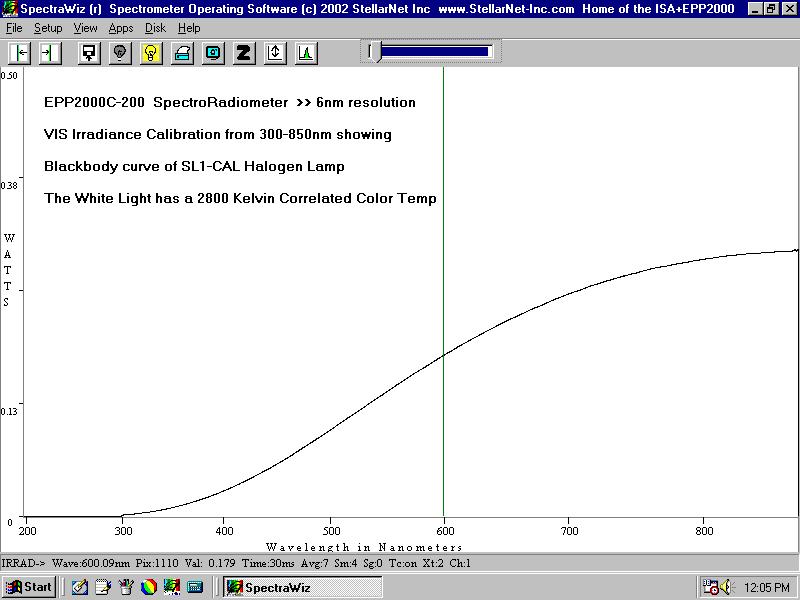
Task: Click the 'Sm:4' status bar entry
Action: 345,563
